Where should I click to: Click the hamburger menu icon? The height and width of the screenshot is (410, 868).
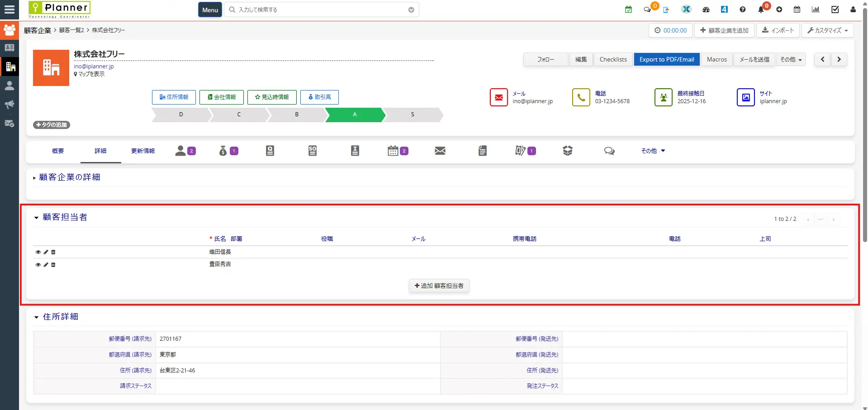(9, 10)
